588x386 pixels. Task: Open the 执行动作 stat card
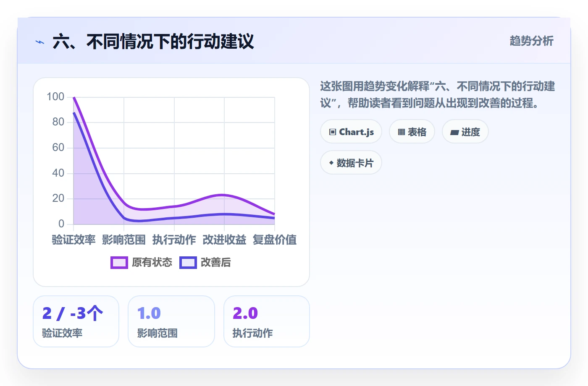tap(267, 321)
